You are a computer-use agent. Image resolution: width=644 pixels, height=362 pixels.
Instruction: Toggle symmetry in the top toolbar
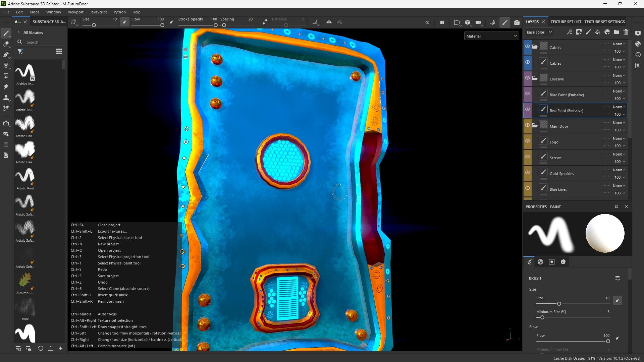[x=329, y=22]
